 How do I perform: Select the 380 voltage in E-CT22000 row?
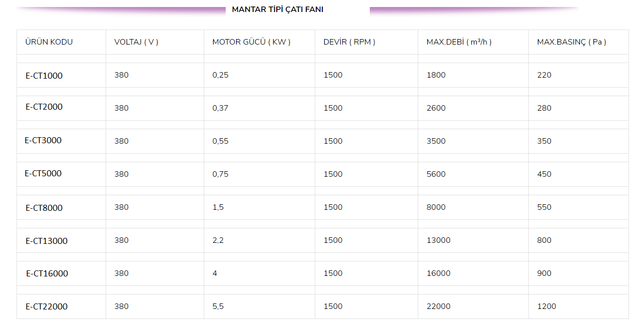[121, 306]
